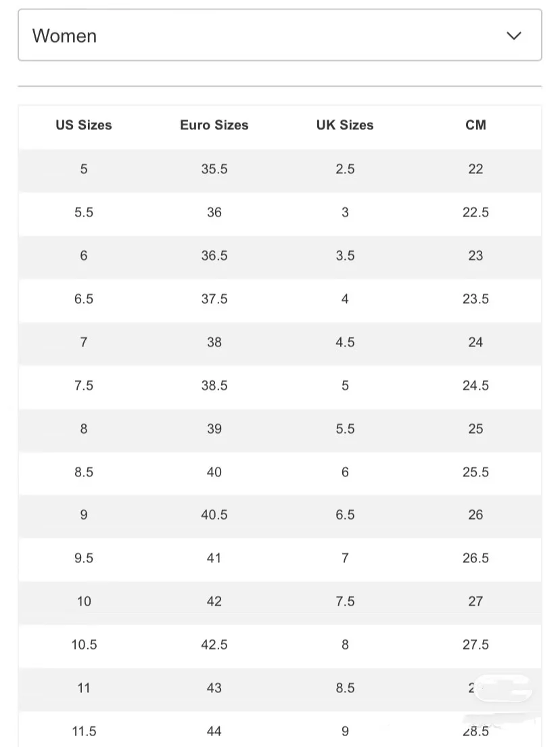The height and width of the screenshot is (747, 560).
Task: Click Euro size 38.5 cell
Action: (214, 386)
